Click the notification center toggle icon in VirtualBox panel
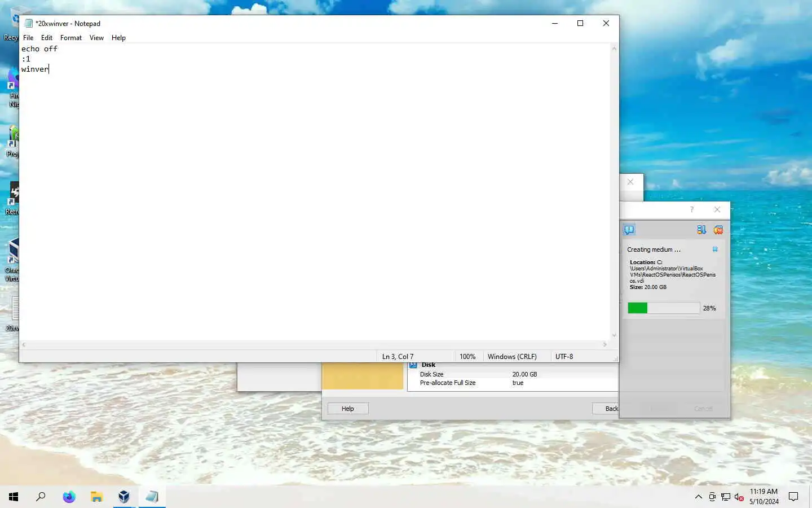 click(629, 230)
